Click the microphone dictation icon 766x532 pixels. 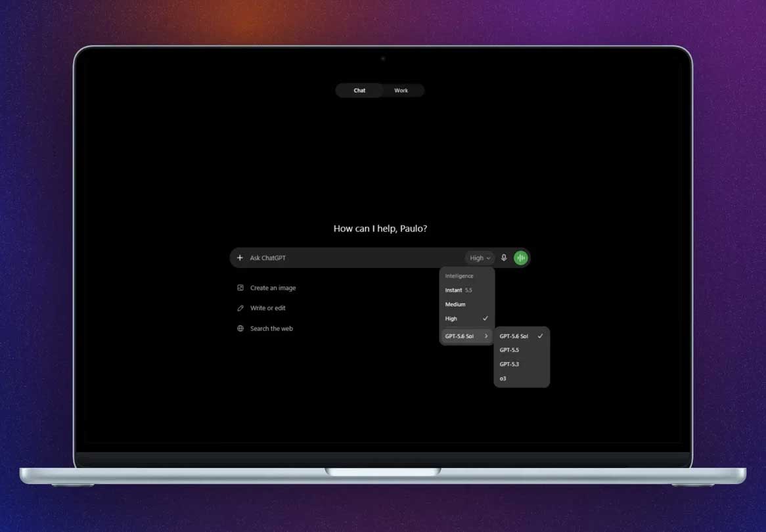504,257
